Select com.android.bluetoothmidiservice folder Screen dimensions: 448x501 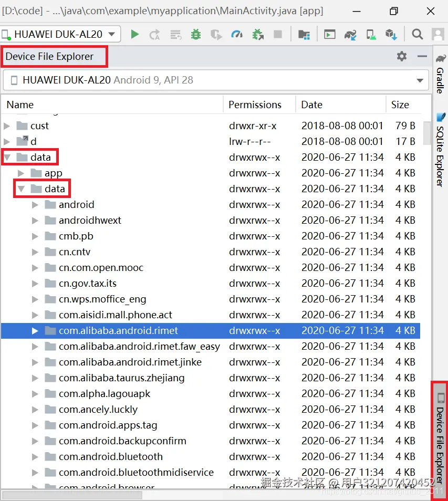click(211, 473)
